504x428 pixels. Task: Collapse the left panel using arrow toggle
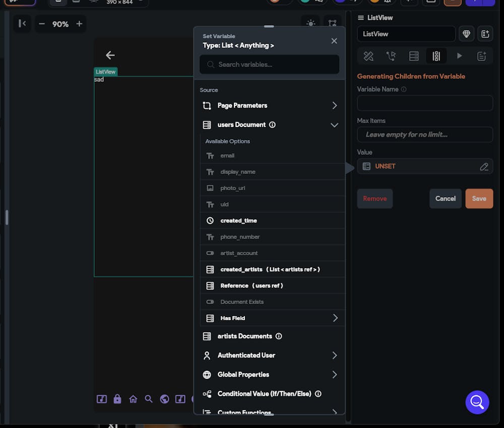tap(22, 24)
